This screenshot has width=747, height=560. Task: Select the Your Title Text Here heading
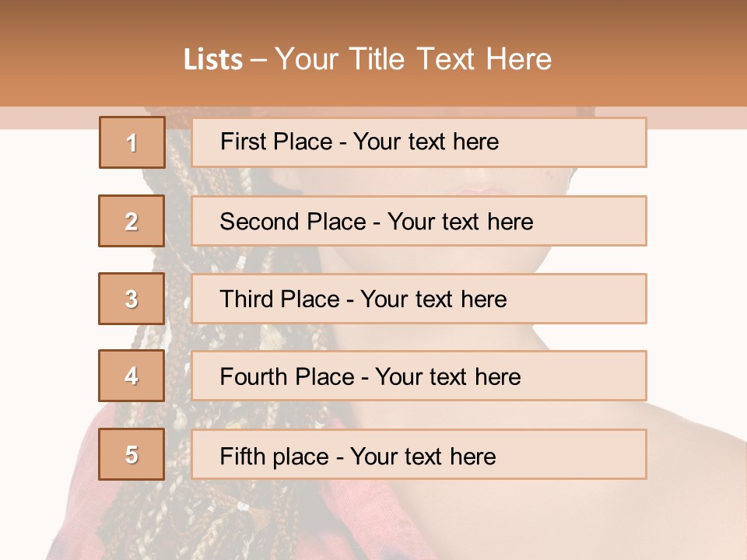[x=413, y=59]
